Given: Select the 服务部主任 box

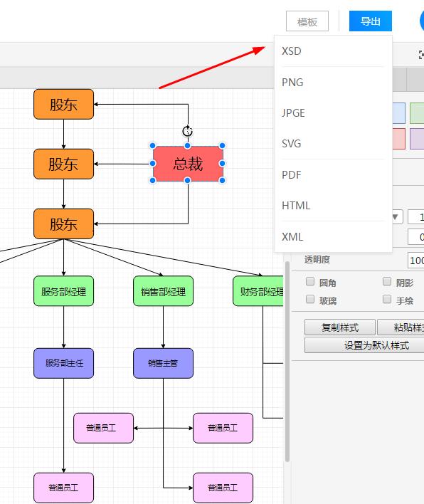Looking at the screenshot, I should tap(63, 363).
